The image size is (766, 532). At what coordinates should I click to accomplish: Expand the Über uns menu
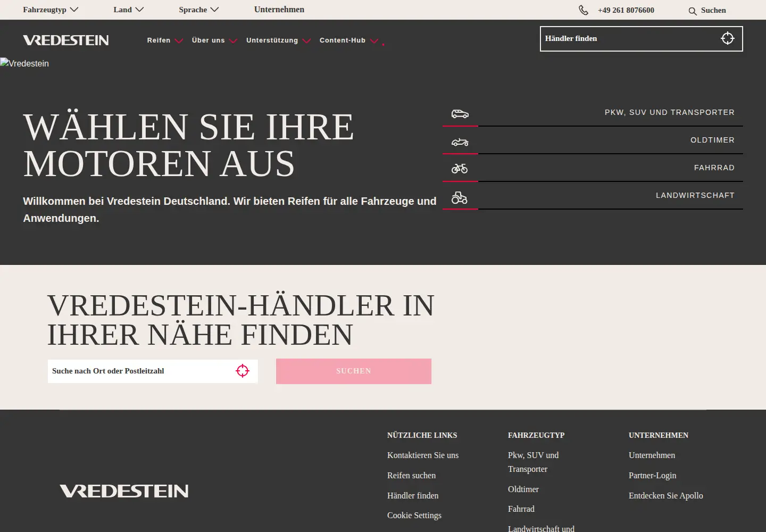coord(214,40)
